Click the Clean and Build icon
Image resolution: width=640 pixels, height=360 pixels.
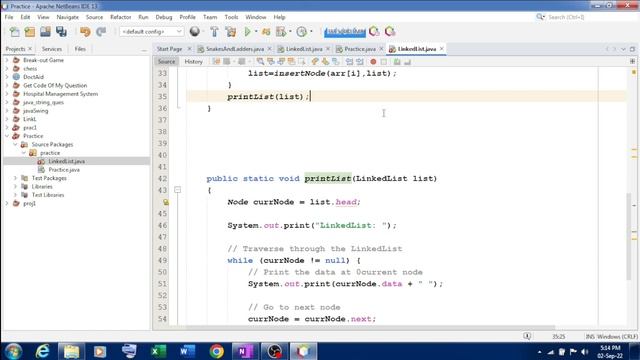tap(231, 31)
